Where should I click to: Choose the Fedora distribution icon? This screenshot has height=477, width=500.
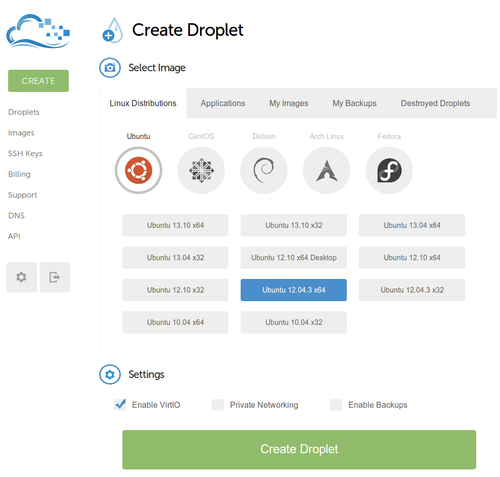click(389, 170)
